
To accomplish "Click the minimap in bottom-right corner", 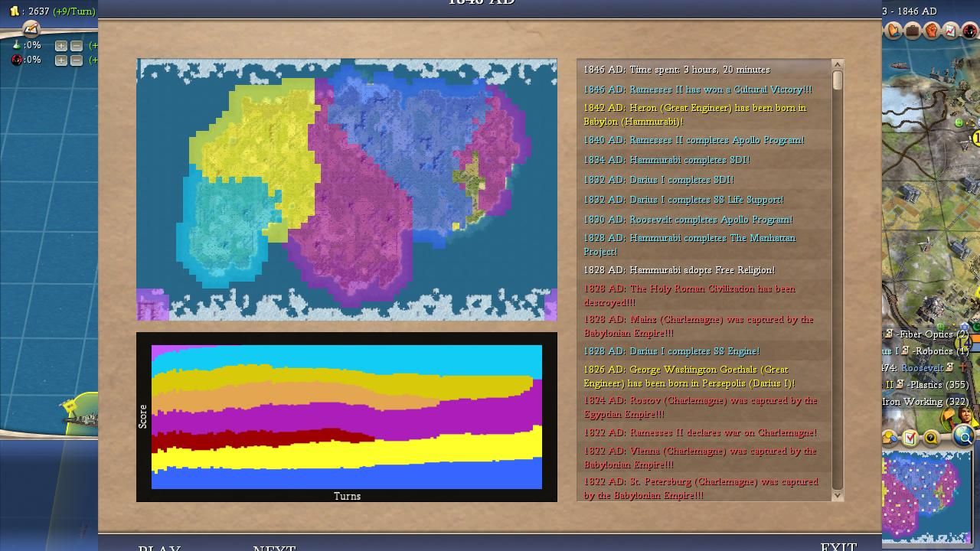I will tap(927, 497).
